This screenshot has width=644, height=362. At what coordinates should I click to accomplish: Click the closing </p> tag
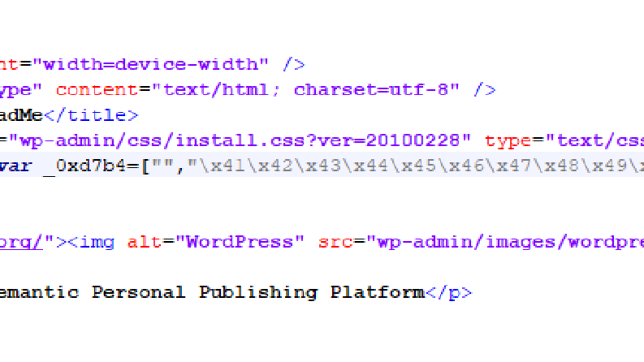coord(449,293)
